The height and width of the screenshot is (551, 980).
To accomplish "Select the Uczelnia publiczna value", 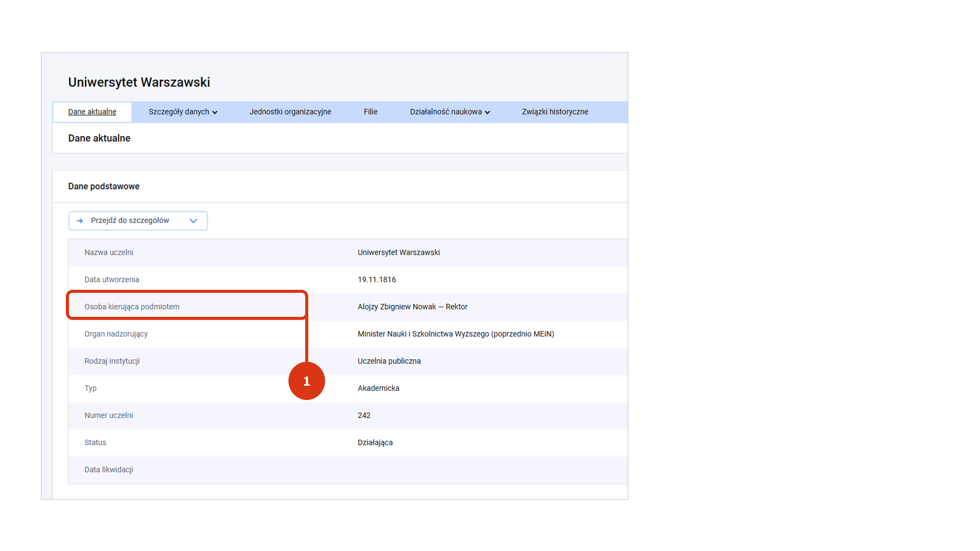I will click(x=389, y=361).
